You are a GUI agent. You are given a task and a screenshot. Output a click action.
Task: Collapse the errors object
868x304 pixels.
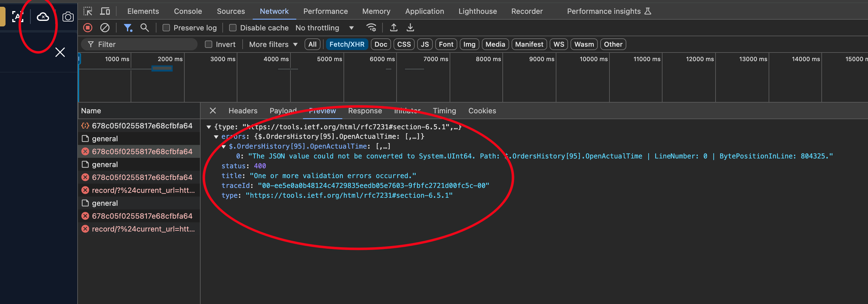pyautogui.click(x=216, y=137)
